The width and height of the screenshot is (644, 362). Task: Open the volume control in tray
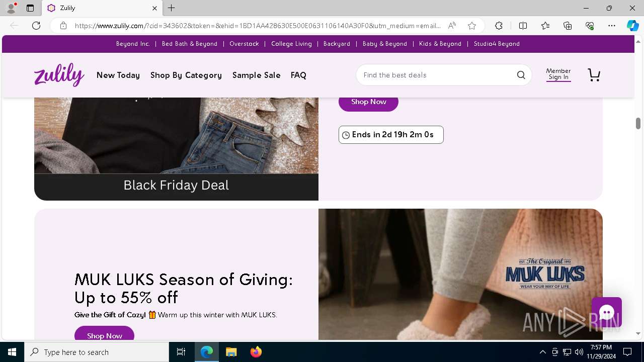coord(579,352)
